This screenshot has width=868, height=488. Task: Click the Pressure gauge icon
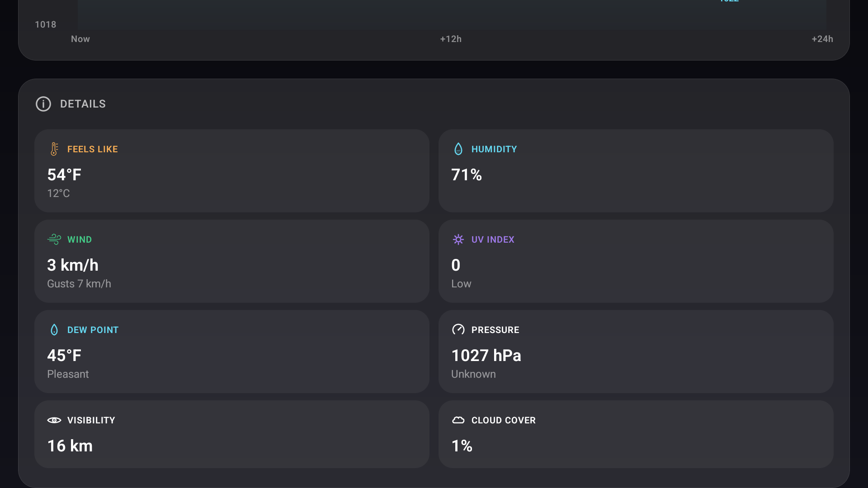458,329
